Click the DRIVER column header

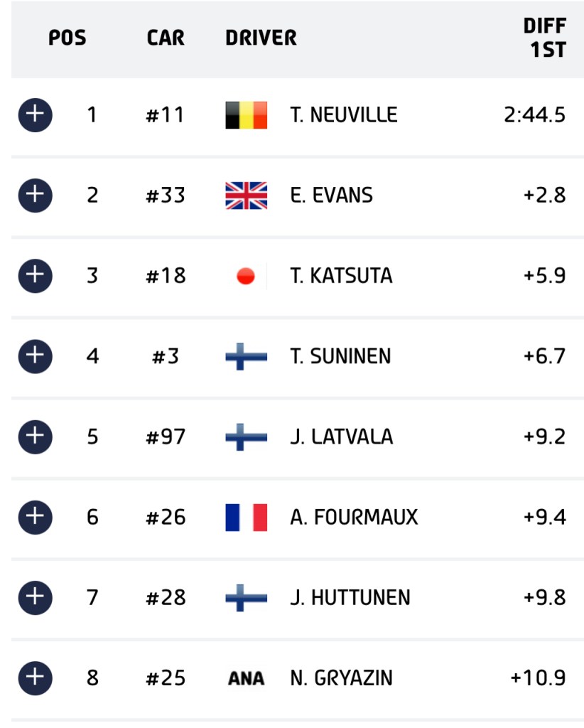coord(261,38)
